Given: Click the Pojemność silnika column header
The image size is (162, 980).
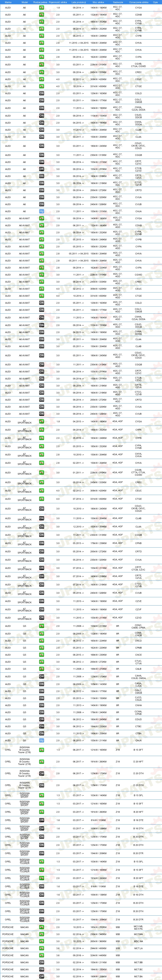Looking at the screenshot, I should [58, 2].
